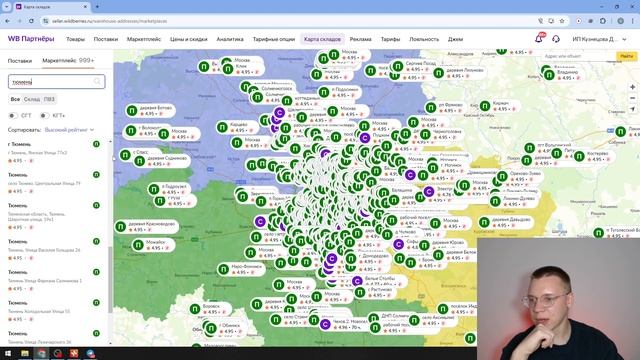
Task: Reload the page with browser refresh icon
Action: (x=31, y=21)
